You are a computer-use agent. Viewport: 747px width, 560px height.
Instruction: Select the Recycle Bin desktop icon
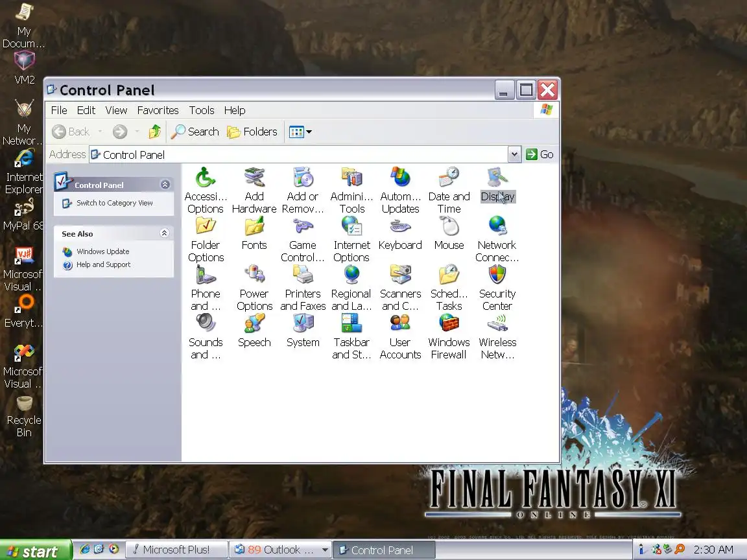click(x=24, y=417)
